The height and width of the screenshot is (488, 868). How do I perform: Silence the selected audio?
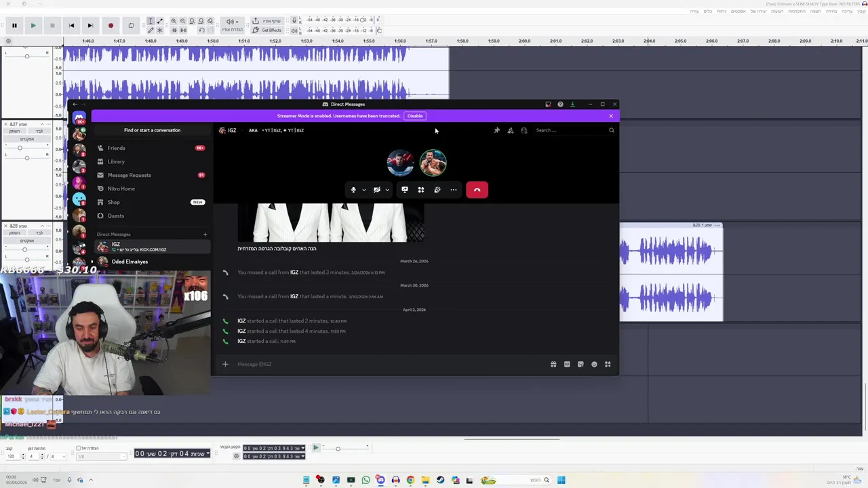coord(183,30)
